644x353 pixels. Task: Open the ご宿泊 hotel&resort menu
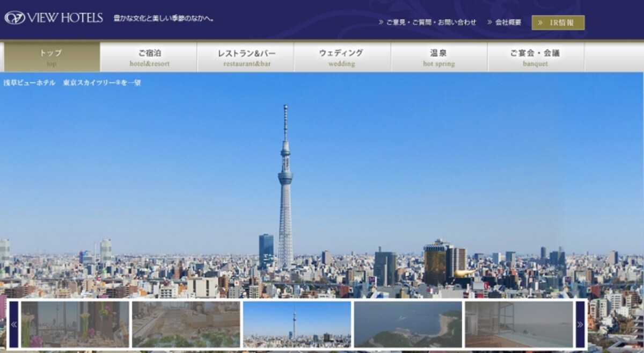(x=149, y=57)
